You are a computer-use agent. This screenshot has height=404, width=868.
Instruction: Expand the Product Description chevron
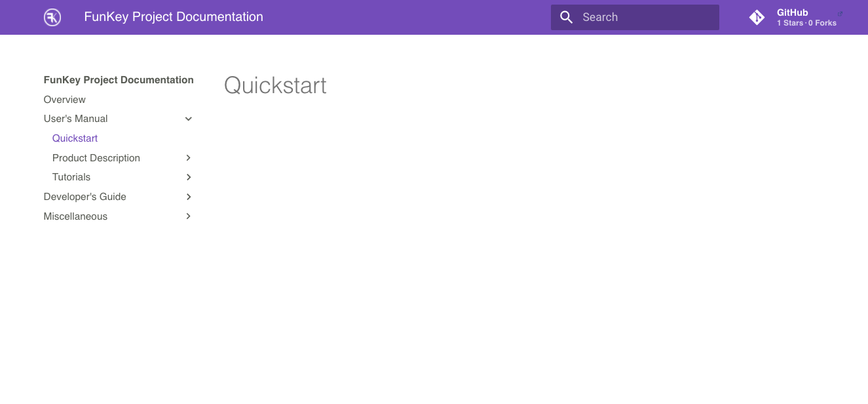pyautogui.click(x=189, y=158)
